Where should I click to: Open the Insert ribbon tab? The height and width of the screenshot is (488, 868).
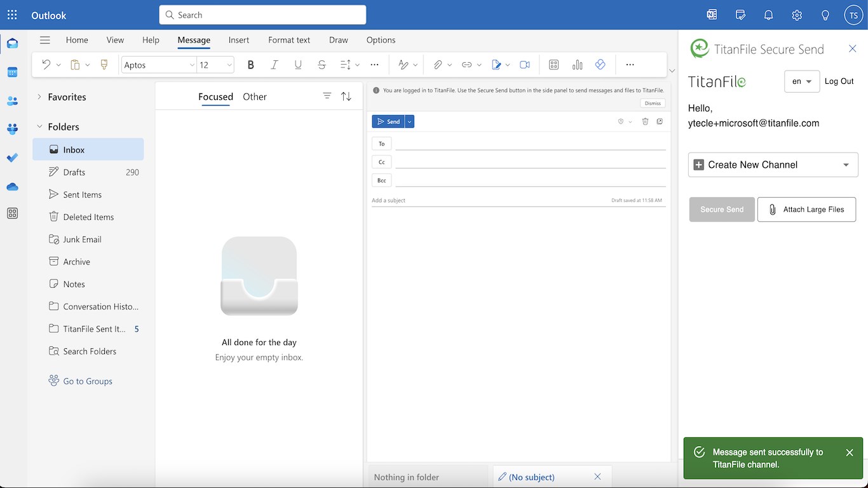click(x=239, y=40)
